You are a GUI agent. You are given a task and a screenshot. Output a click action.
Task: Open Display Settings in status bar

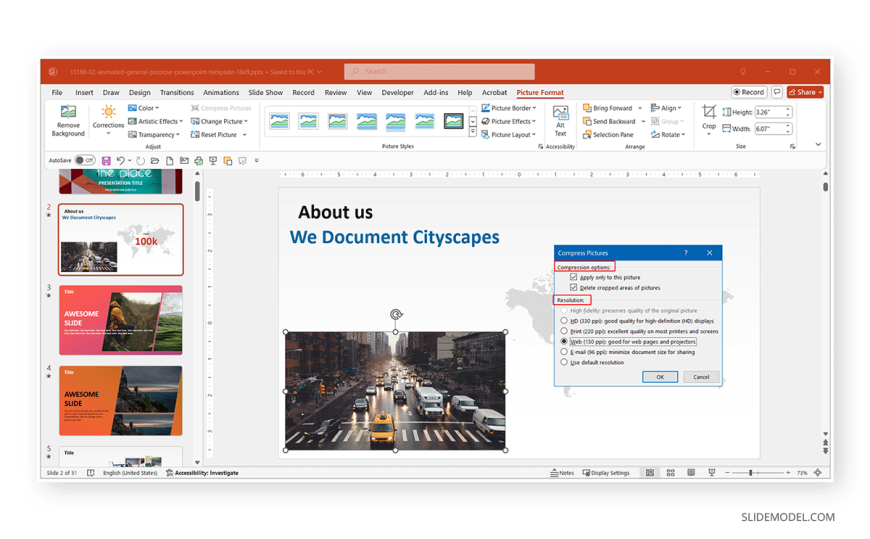tap(606, 473)
